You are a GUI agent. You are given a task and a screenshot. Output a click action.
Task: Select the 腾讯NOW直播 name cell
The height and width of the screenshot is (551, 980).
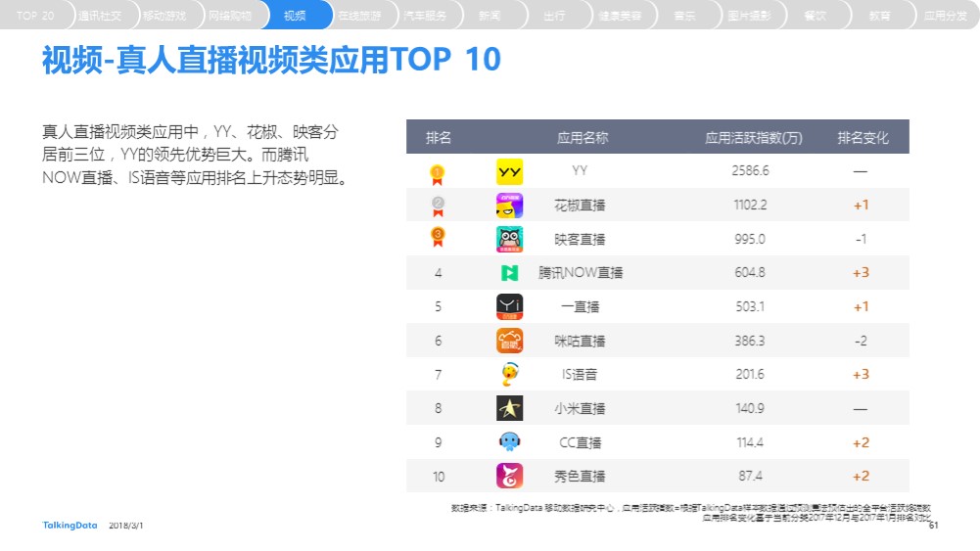pos(580,272)
